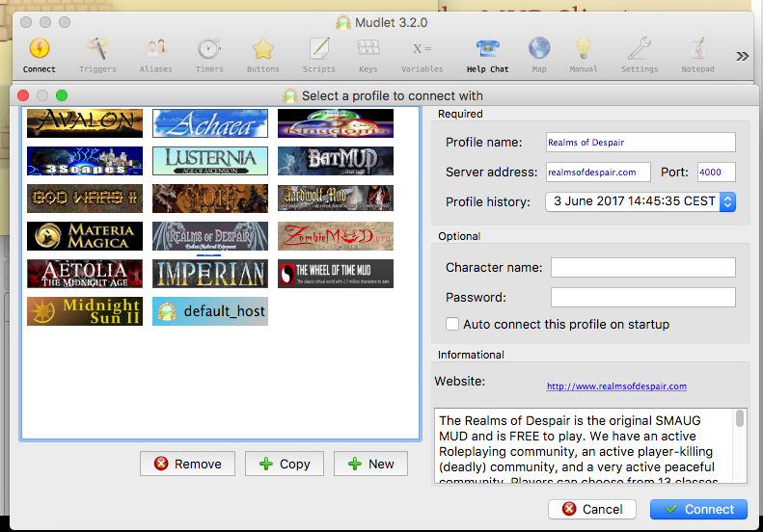Image resolution: width=763 pixels, height=532 pixels.
Task: Select the ZombieMUD profile
Action: tap(336, 236)
